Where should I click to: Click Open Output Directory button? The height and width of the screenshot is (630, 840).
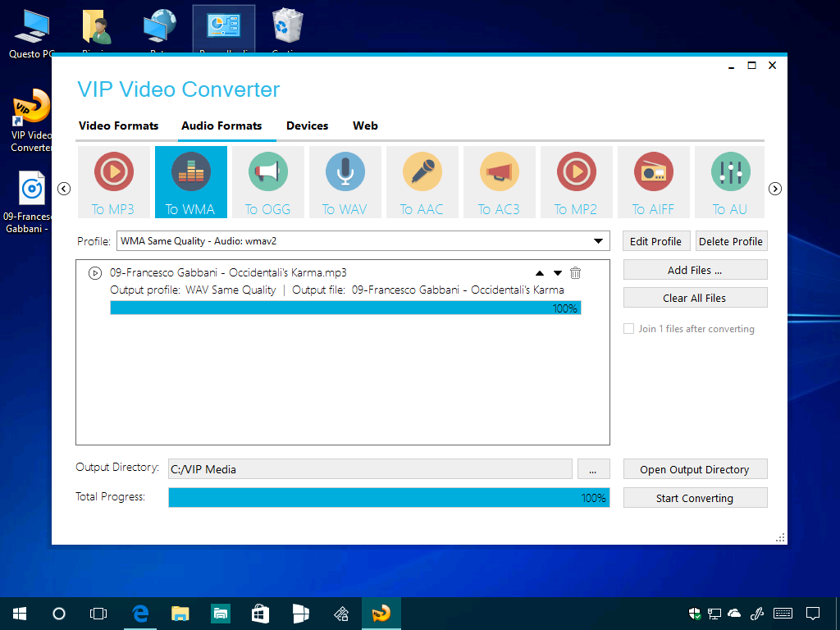coord(695,469)
